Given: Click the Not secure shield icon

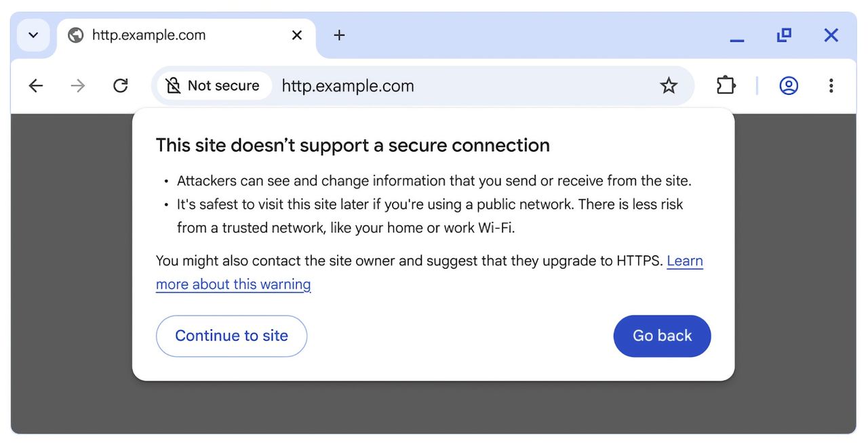Looking at the screenshot, I should (173, 85).
